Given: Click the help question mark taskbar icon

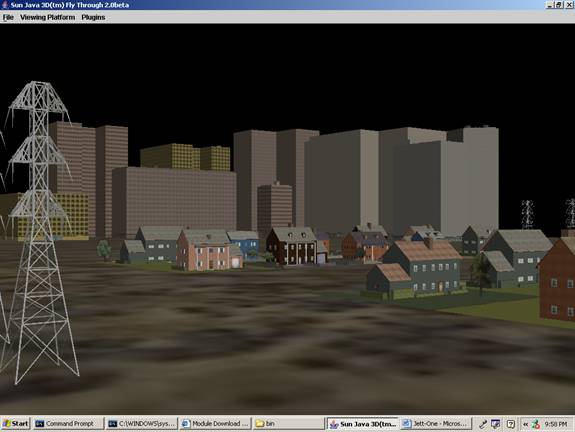Looking at the screenshot, I should pos(510,424).
